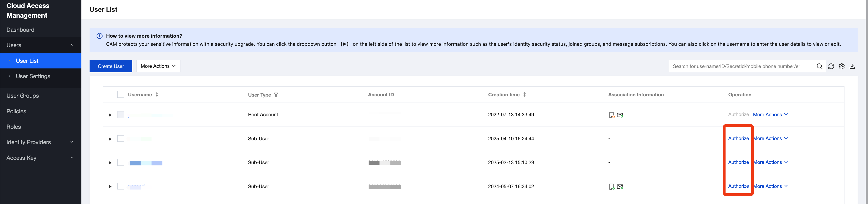Click the download user list icon

pyautogui.click(x=852, y=67)
